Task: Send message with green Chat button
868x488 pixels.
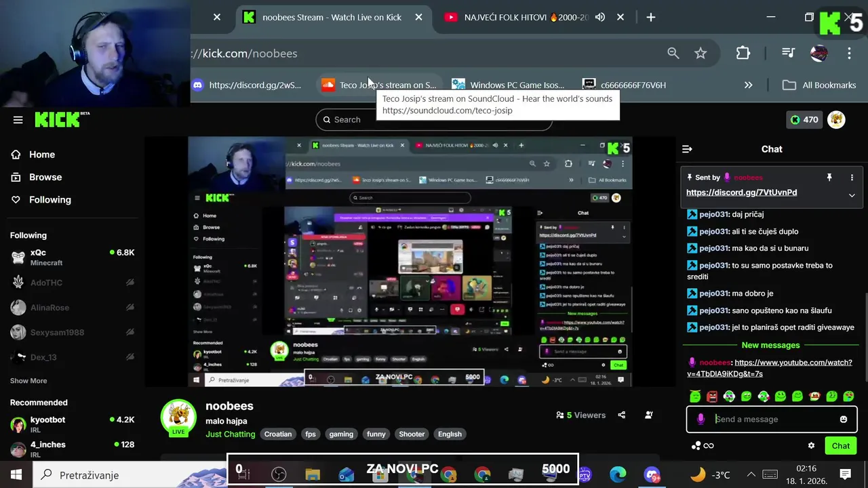Action: point(841,446)
